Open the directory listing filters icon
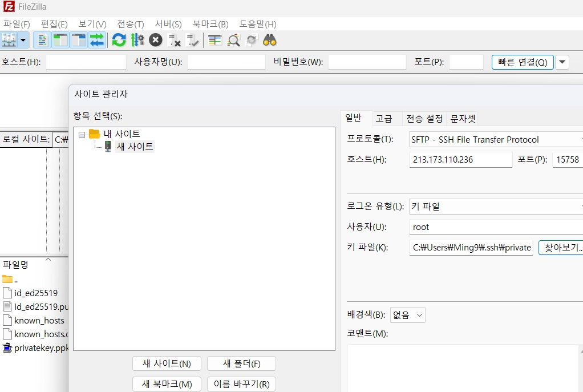The image size is (583, 392). (x=215, y=40)
